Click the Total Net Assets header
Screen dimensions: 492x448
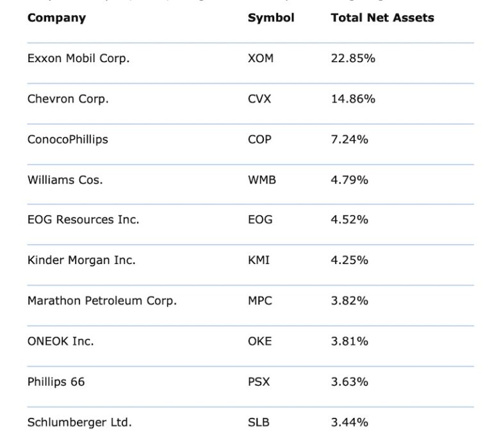(382, 18)
